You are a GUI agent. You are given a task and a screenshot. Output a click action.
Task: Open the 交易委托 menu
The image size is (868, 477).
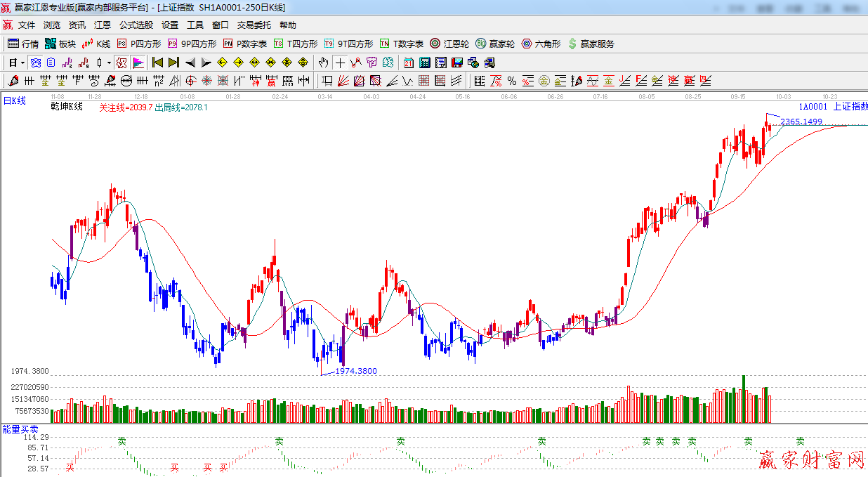click(x=254, y=25)
